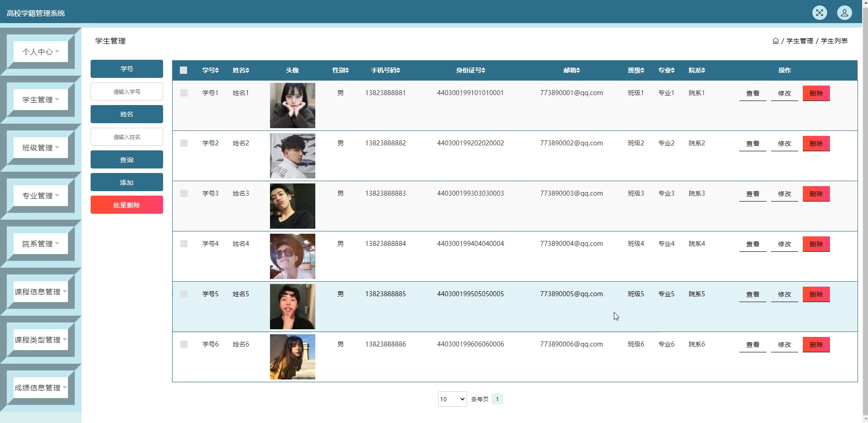
Task: Open the user profile icon in header
Action: pos(844,13)
